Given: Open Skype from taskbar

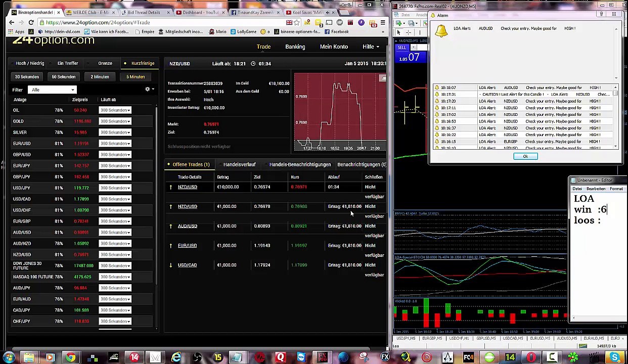Looking at the screenshot, I should [615, 358].
